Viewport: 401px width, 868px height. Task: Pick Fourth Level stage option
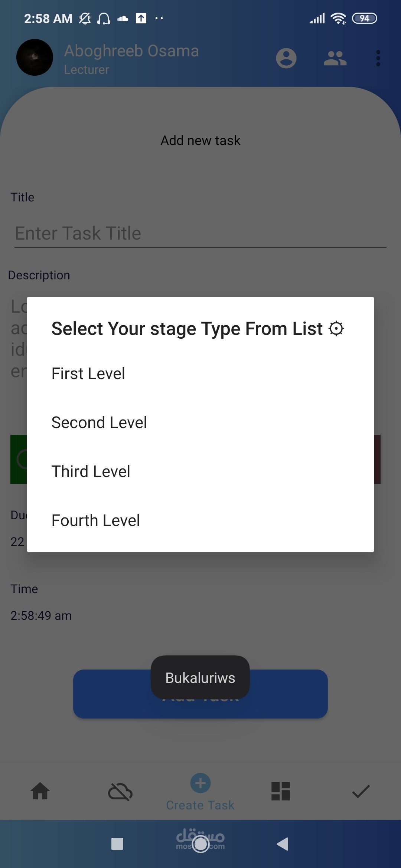(x=96, y=520)
